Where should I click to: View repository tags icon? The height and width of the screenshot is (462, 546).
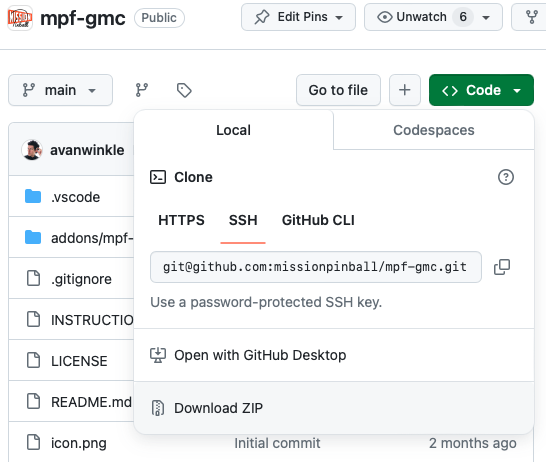pyautogui.click(x=184, y=90)
